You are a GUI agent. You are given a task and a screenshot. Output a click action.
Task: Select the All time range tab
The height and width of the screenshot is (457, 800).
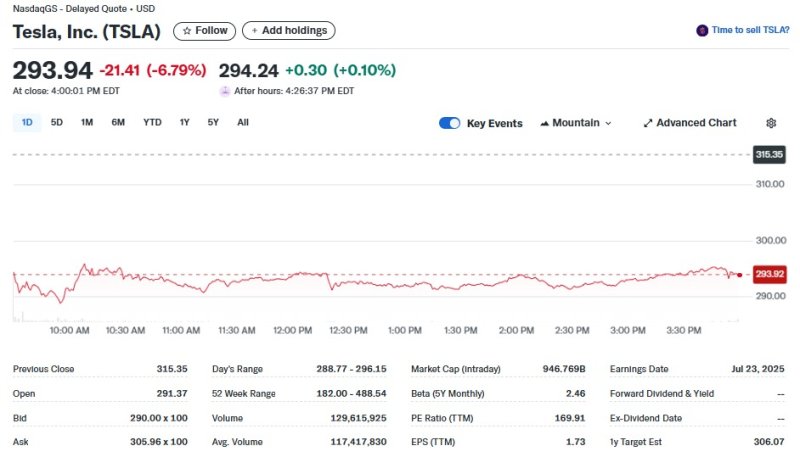(243, 122)
